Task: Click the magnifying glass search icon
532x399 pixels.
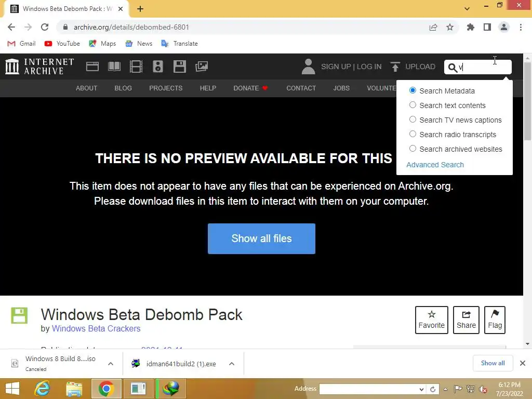Action: coord(453,68)
